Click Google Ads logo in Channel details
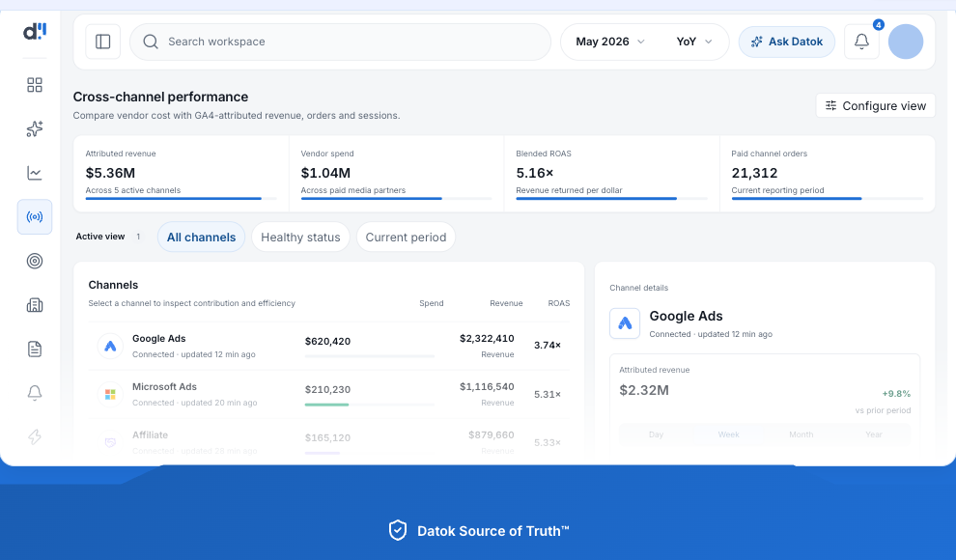Screen dimensions: 956x560 pyautogui.click(x=625, y=322)
